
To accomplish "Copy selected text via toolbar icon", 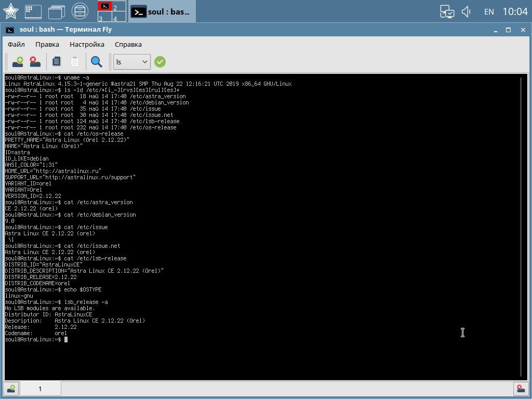I will pos(56,62).
